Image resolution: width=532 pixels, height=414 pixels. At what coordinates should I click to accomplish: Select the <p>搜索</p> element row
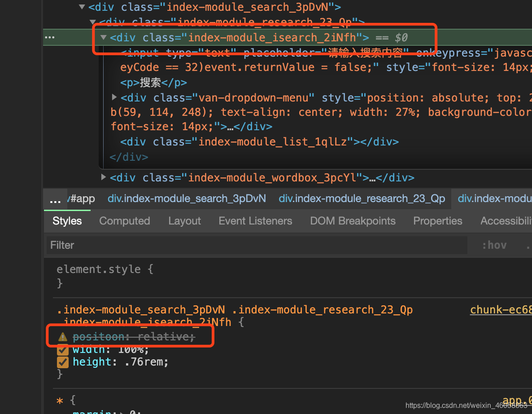point(153,83)
